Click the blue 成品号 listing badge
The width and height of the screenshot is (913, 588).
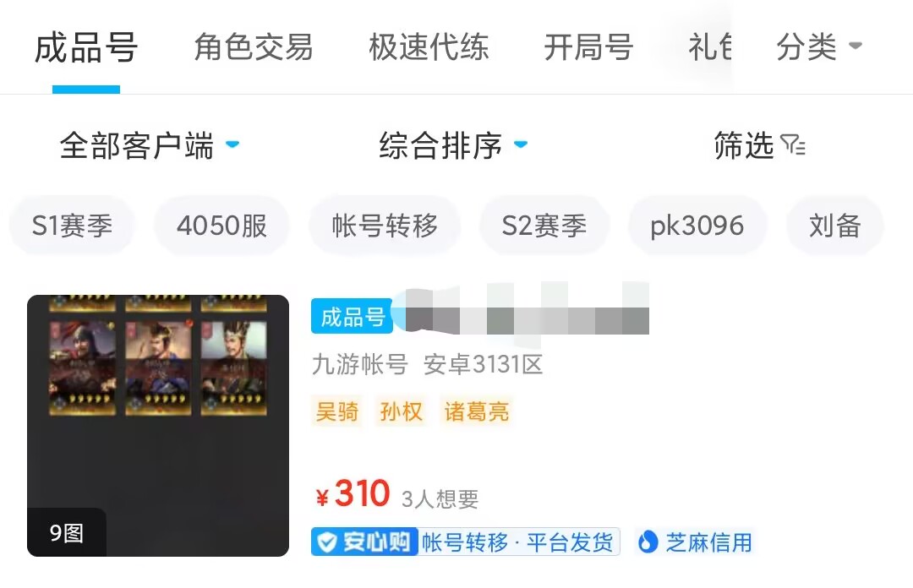(352, 316)
